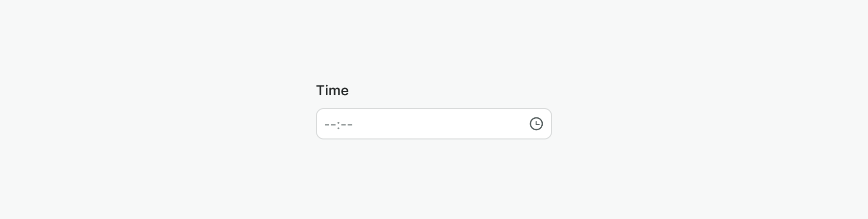Viewport: 868px width, 219px height.
Task: Select the first segment of the time input
Action: coord(330,124)
